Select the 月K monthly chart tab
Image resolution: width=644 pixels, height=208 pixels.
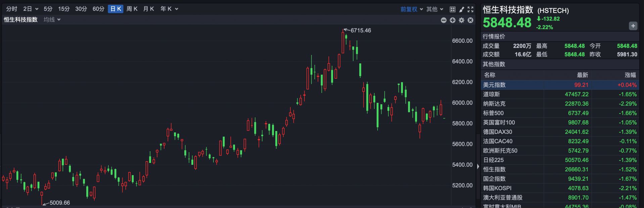click(x=148, y=9)
